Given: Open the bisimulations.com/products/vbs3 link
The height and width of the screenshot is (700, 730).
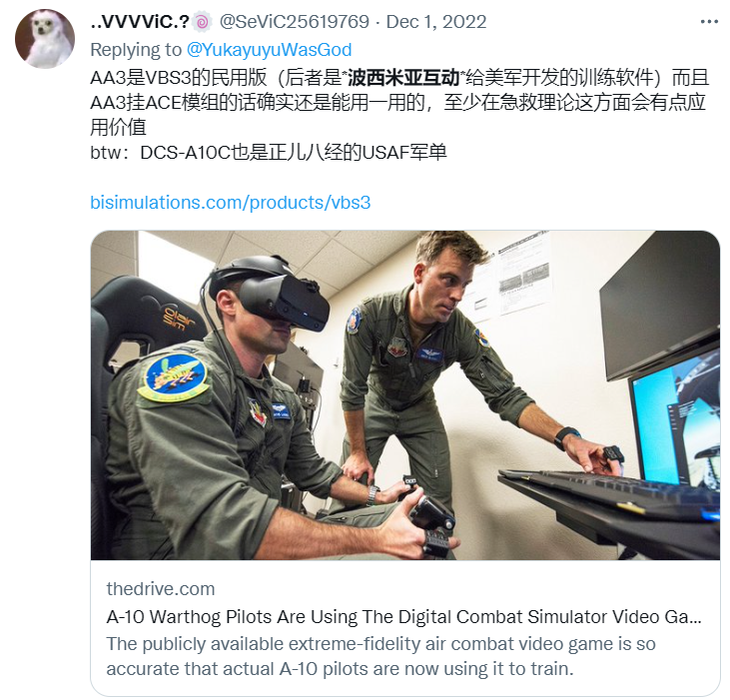Looking at the screenshot, I should point(231,203).
